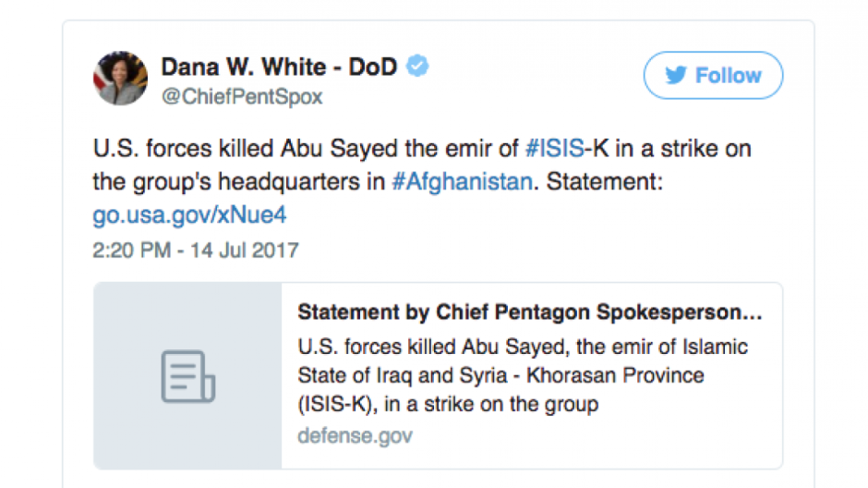Screen dimensions: 868x488
Task: Open the 'Statement by Chief Pentagon Spokesperson' card title
Action: 529,312
